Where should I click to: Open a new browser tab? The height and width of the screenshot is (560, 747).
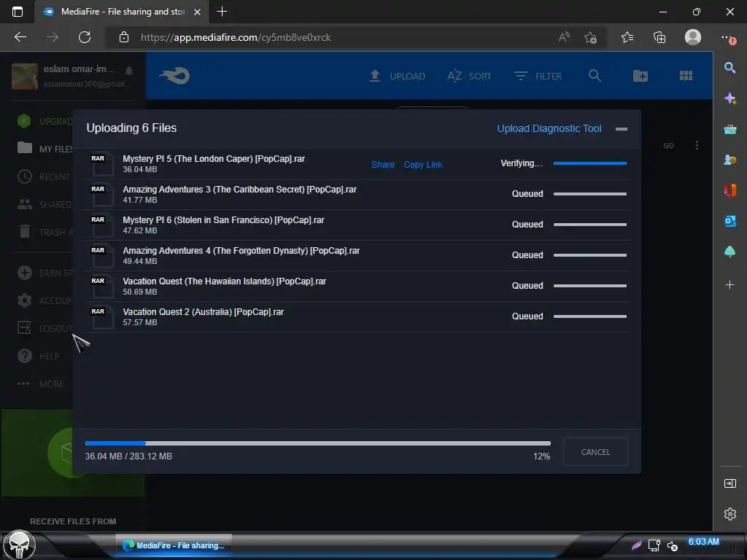(222, 12)
